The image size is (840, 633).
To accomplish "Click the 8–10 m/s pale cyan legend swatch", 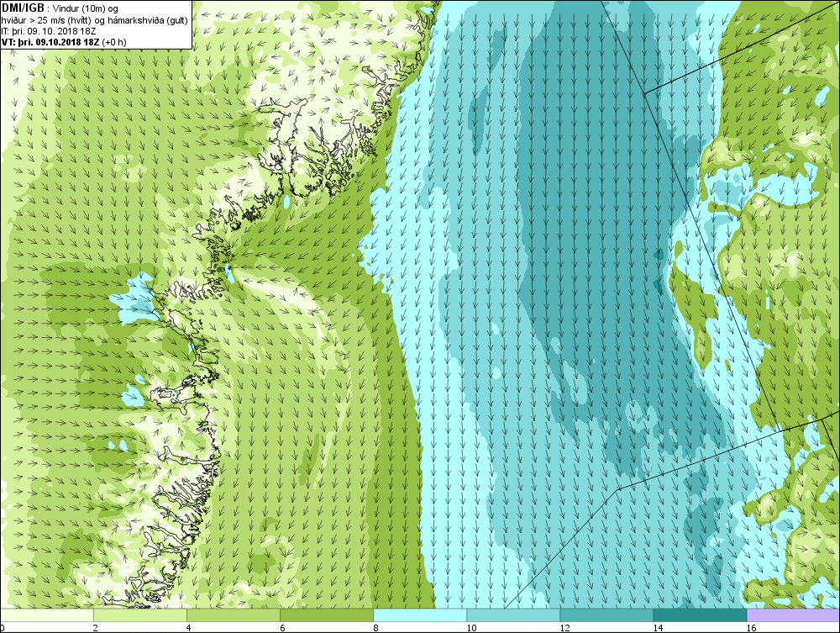I will click(x=420, y=615).
